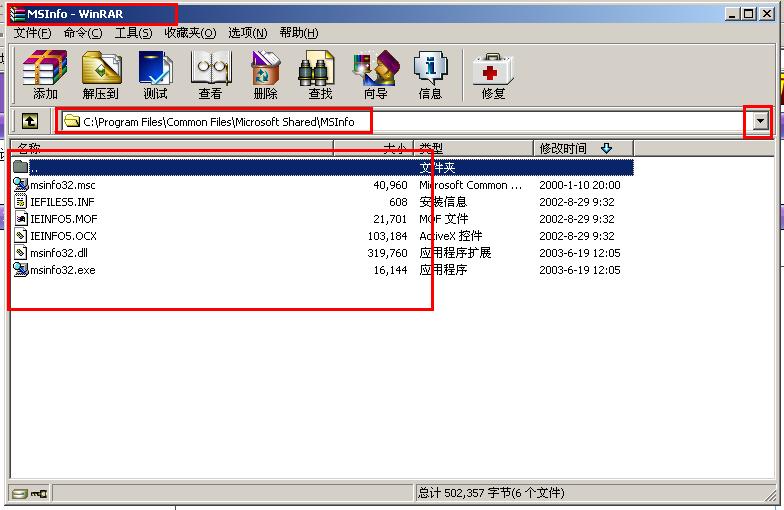Open the 选项(N) menu
784x510 pixels.
248,33
